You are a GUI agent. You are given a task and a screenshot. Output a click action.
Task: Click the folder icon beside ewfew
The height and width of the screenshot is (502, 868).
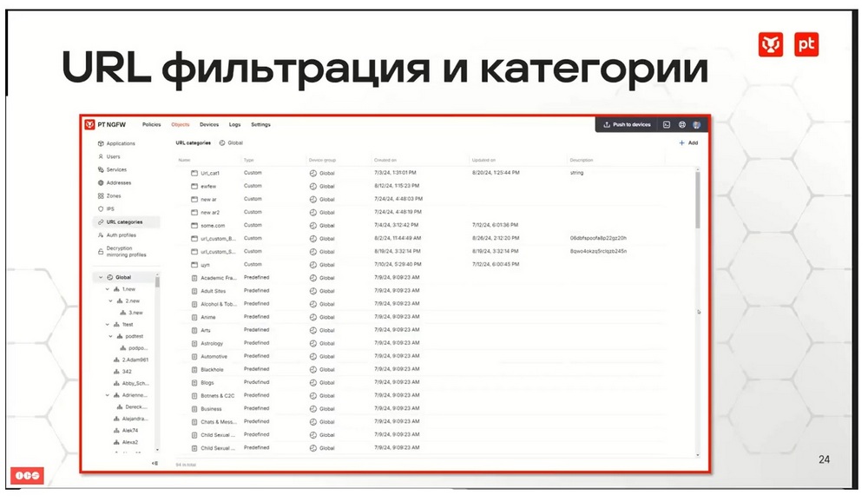[194, 186]
